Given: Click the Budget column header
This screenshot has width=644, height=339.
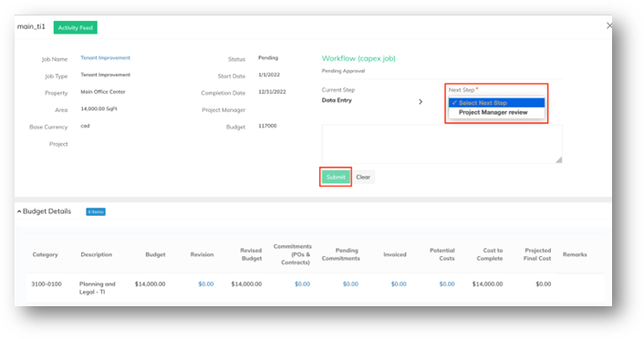Looking at the screenshot, I should point(155,254).
